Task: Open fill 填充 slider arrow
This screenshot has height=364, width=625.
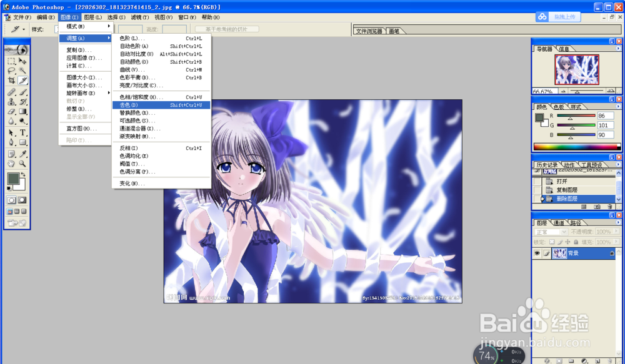Action: click(x=616, y=242)
